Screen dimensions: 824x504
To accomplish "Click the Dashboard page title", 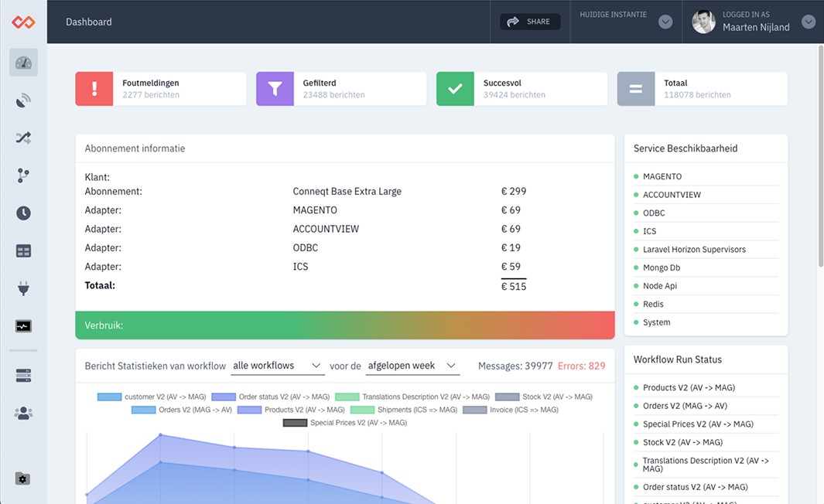I will [89, 22].
